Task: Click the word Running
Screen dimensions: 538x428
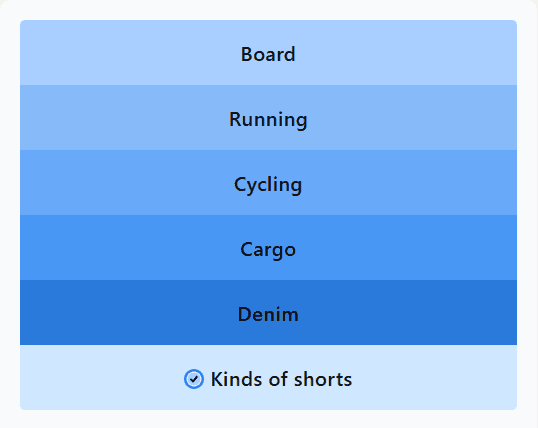Action: click(268, 120)
